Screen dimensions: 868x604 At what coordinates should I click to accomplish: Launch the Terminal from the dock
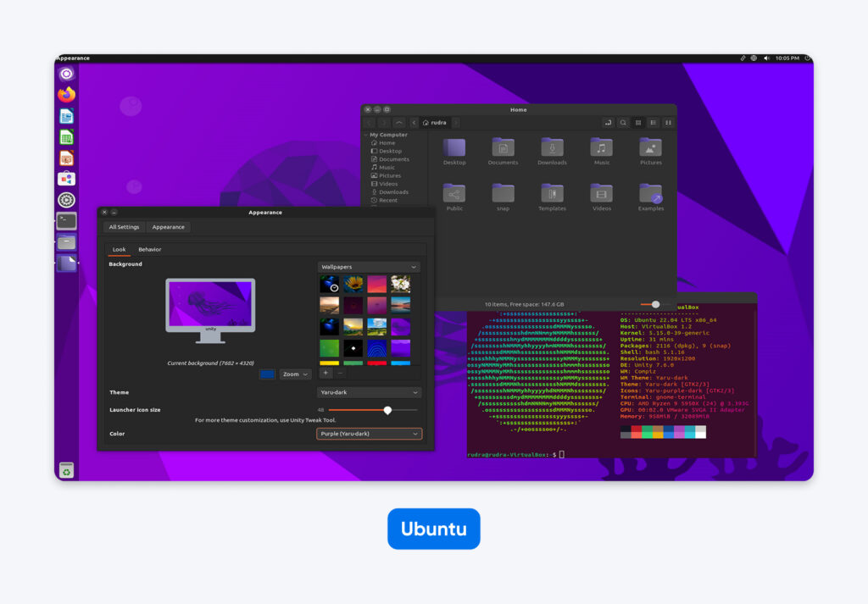pyautogui.click(x=66, y=222)
